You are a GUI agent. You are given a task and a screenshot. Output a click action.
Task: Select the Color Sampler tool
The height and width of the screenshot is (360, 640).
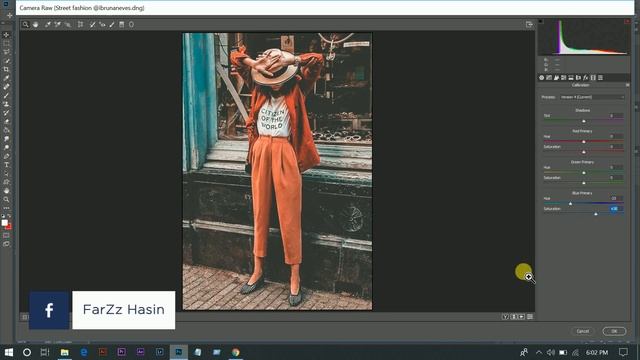58,24
